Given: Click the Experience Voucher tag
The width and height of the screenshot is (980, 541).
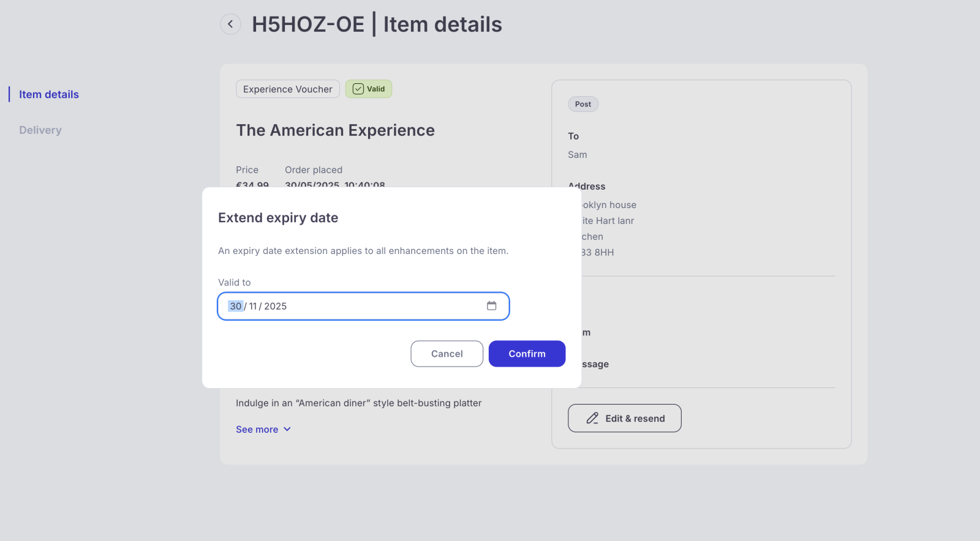Looking at the screenshot, I should click(x=287, y=89).
